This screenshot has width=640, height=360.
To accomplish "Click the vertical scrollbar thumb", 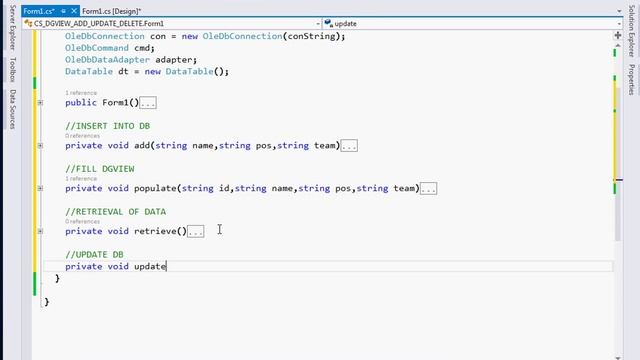I will pyautogui.click(x=618, y=163).
